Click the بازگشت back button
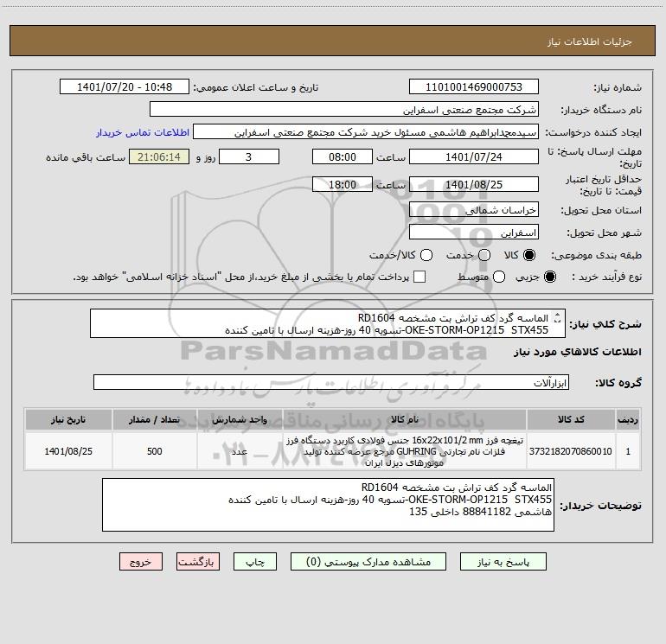The image size is (666, 644). click(x=198, y=562)
